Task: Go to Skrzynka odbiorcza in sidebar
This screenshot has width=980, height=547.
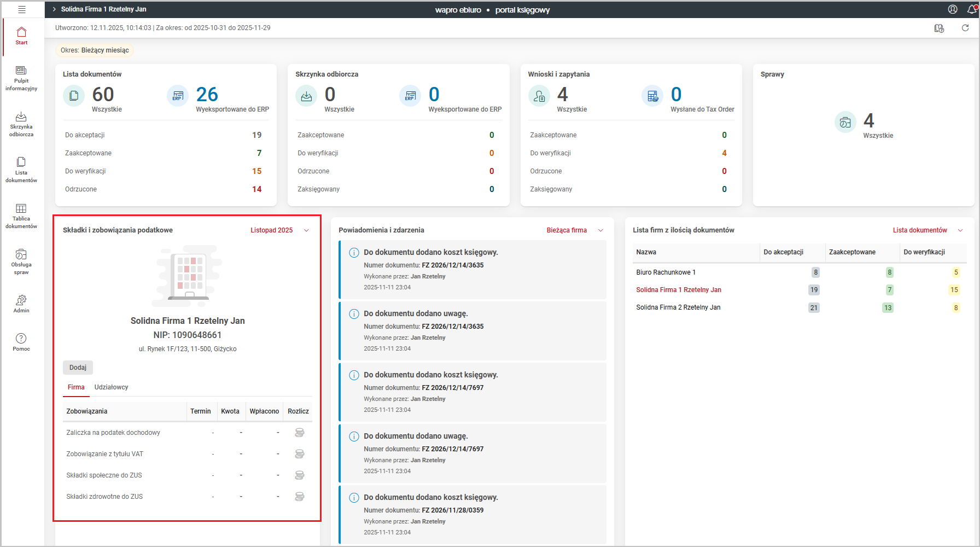Action: pos(21,124)
